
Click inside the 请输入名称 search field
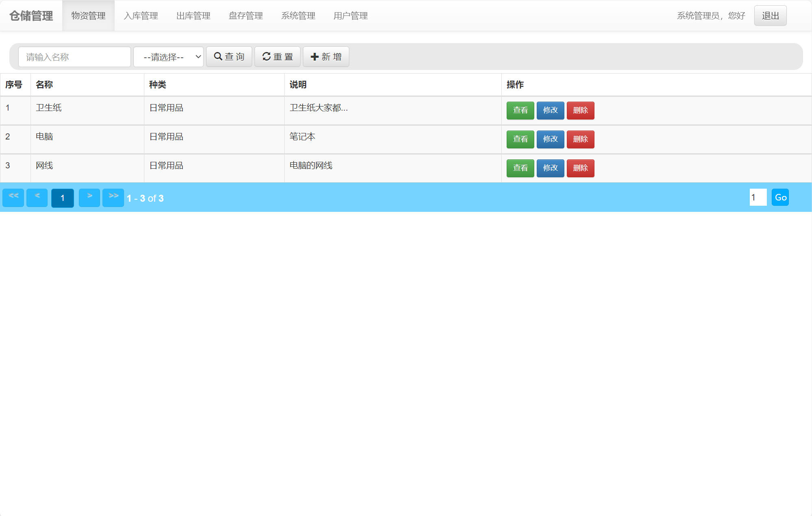point(74,57)
